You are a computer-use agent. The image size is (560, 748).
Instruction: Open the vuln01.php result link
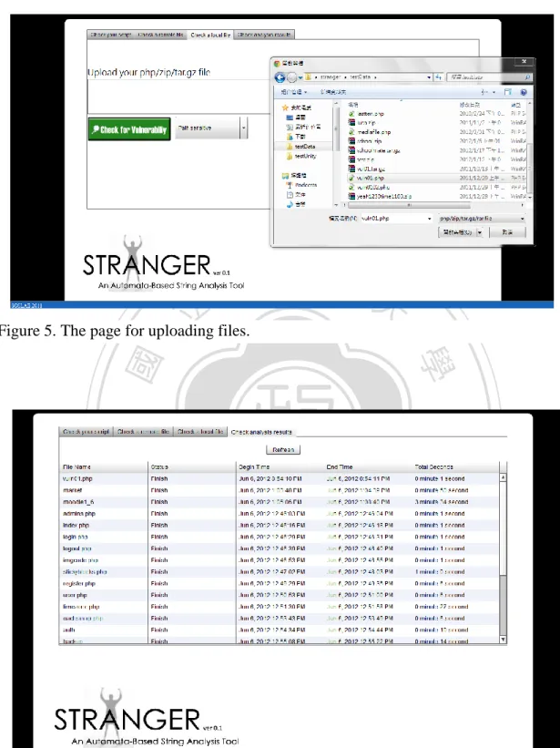click(77, 478)
